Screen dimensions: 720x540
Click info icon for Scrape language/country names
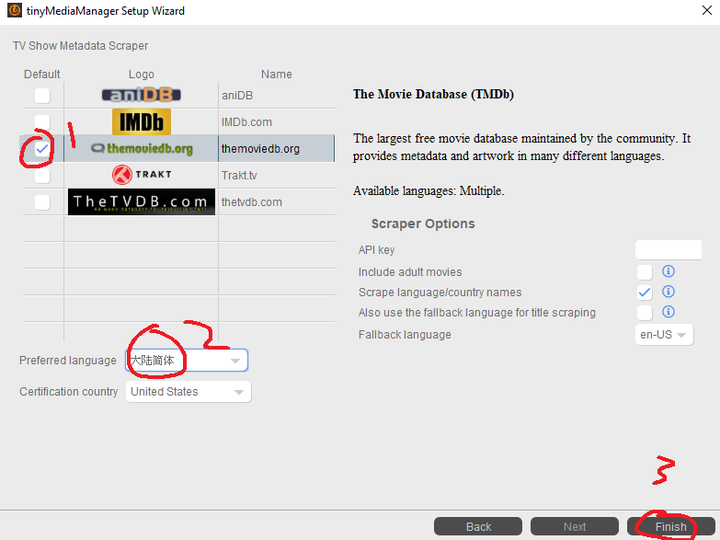[668, 292]
